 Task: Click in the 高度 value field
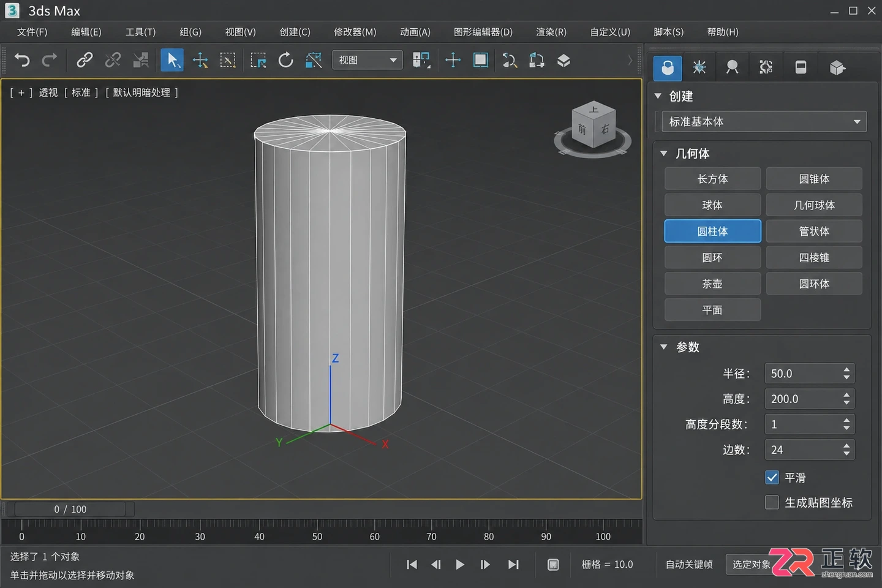802,399
